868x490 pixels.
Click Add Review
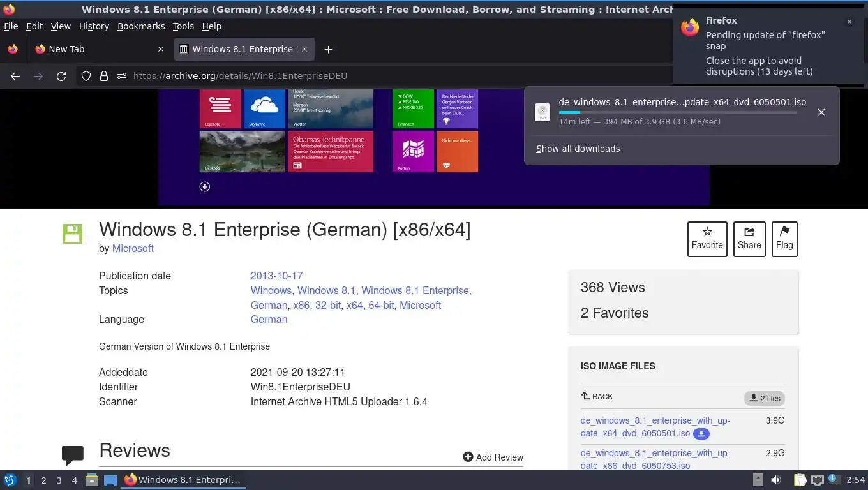click(x=493, y=457)
